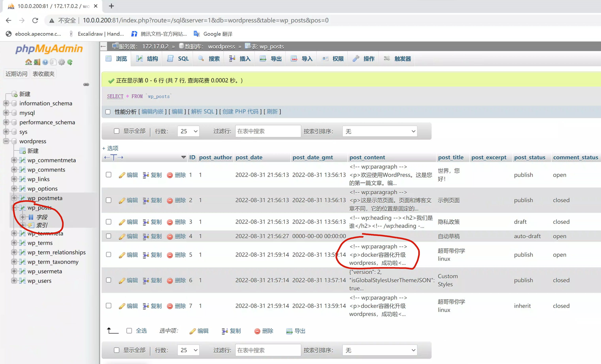Click green reload navigation panel icon

pos(70,62)
